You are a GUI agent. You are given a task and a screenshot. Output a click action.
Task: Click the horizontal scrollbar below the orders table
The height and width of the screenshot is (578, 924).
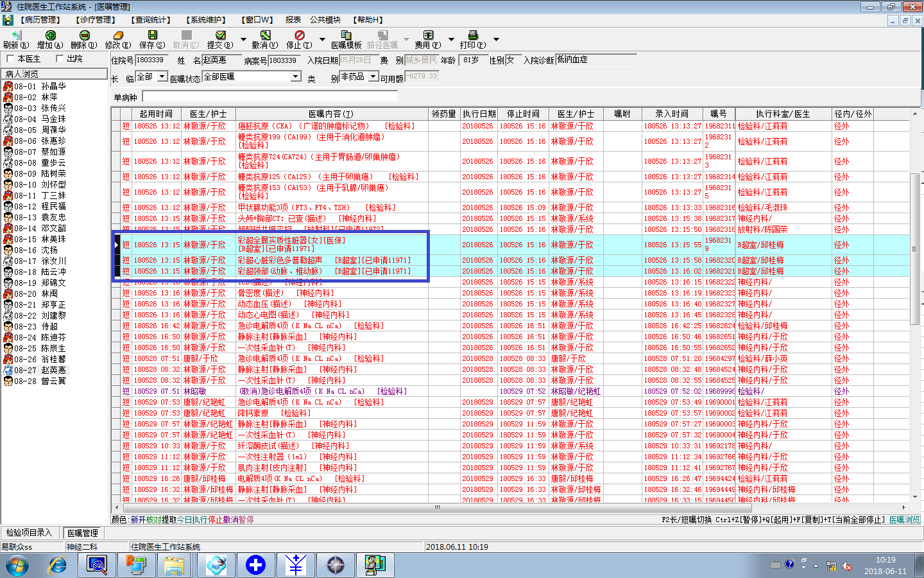coord(438,507)
